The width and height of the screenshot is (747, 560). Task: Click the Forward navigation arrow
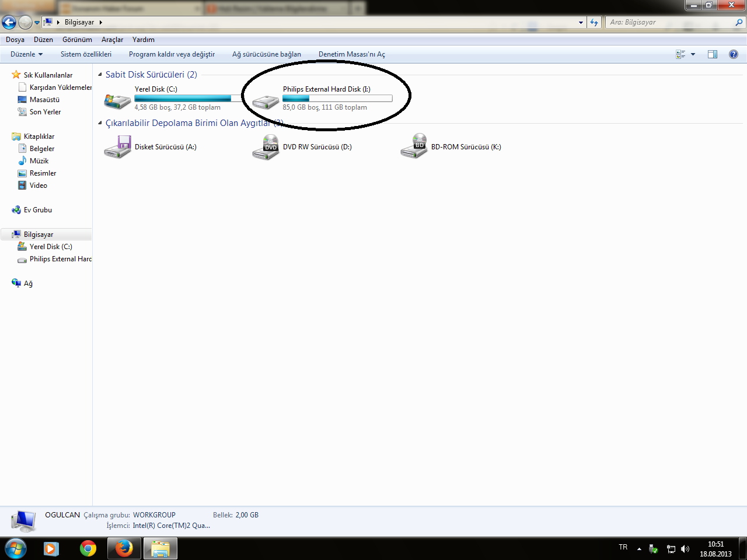click(25, 22)
